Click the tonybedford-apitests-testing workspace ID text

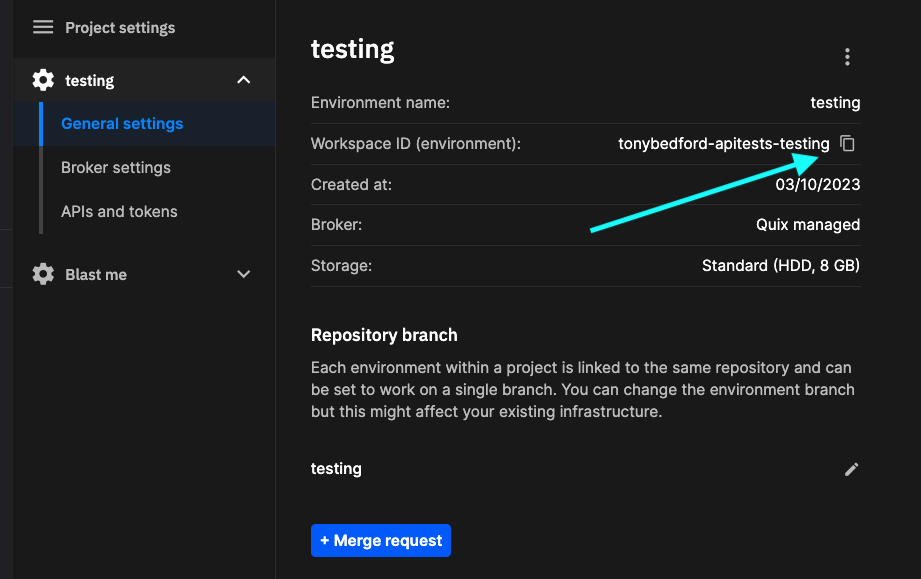click(723, 144)
